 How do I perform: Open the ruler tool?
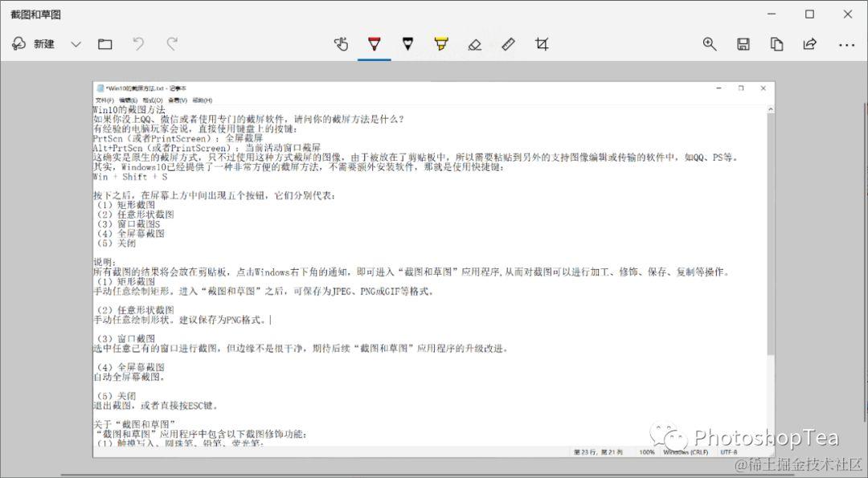[508, 44]
